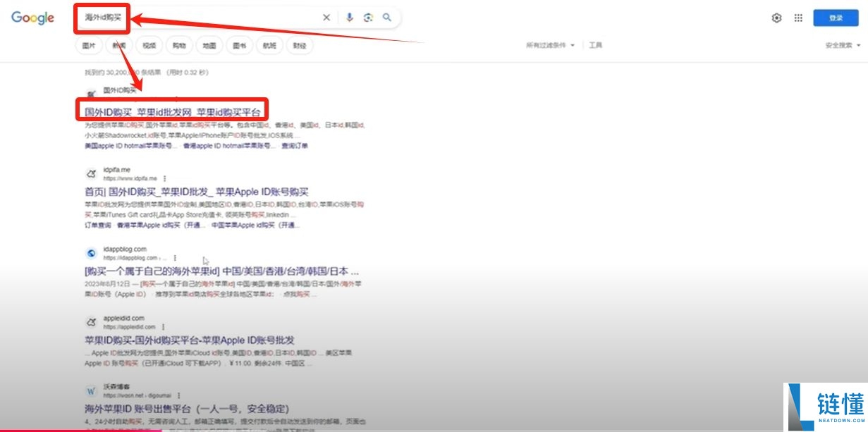This screenshot has height=432, width=868.
Task: Open the Google apps grid icon
Action: tap(798, 18)
